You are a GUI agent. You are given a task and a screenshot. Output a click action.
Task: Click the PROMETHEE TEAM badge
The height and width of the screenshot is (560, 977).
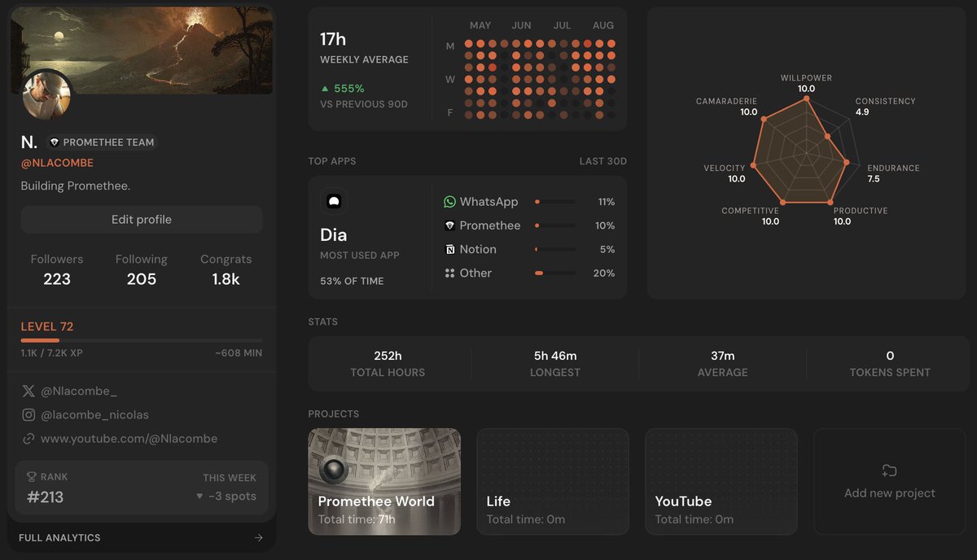coord(101,142)
